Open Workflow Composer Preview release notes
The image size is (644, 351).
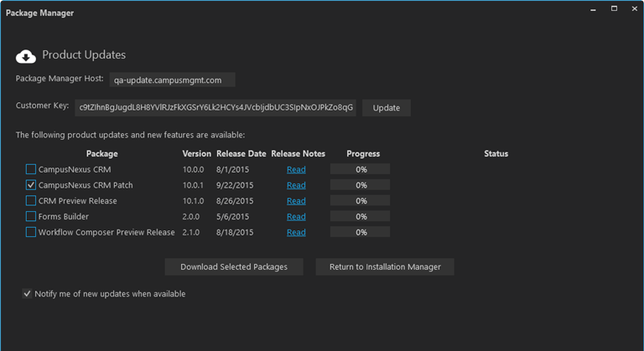(x=296, y=233)
